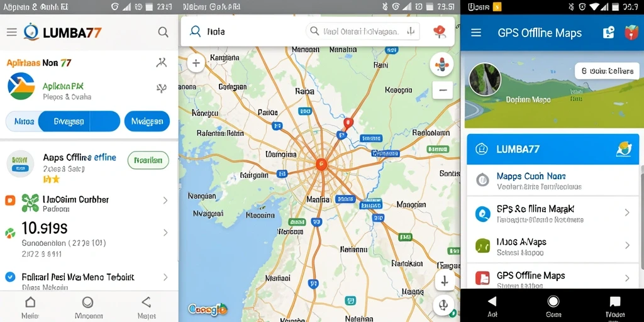Tap the Android back triangle in right nav bar
Image resolution: width=644 pixels, height=322 pixels.
pos(492,301)
